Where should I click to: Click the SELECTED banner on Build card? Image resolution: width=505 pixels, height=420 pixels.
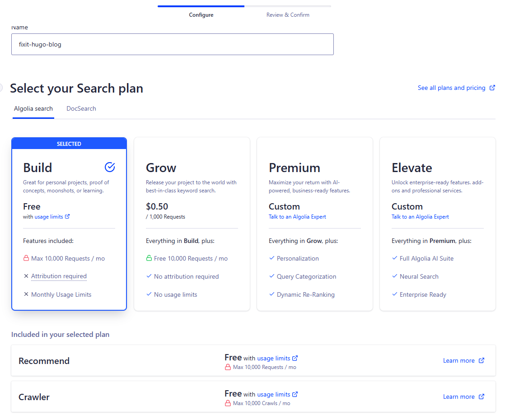coord(69,144)
